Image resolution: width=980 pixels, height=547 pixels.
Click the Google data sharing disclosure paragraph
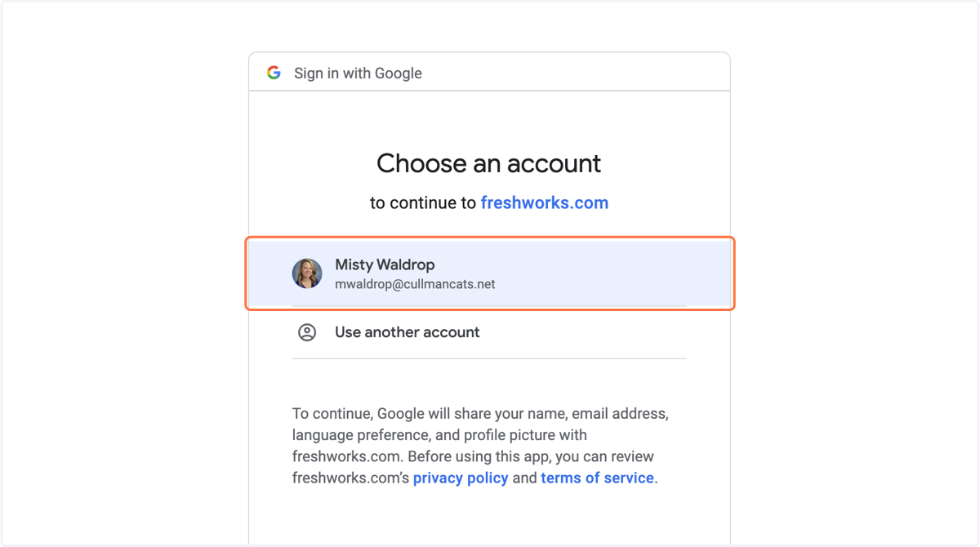(x=482, y=446)
